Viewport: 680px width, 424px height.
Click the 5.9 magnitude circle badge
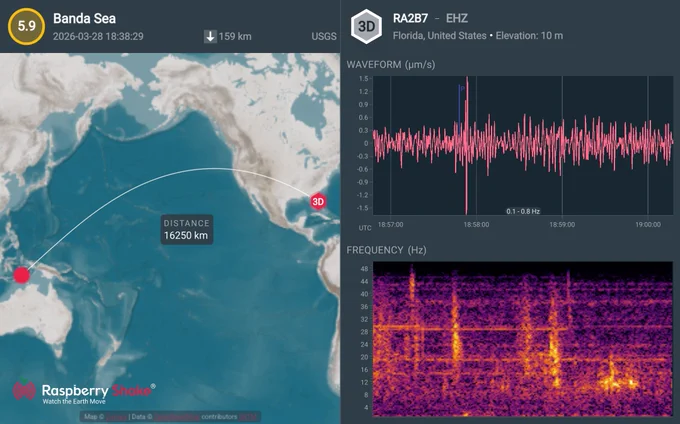[x=26, y=26]
